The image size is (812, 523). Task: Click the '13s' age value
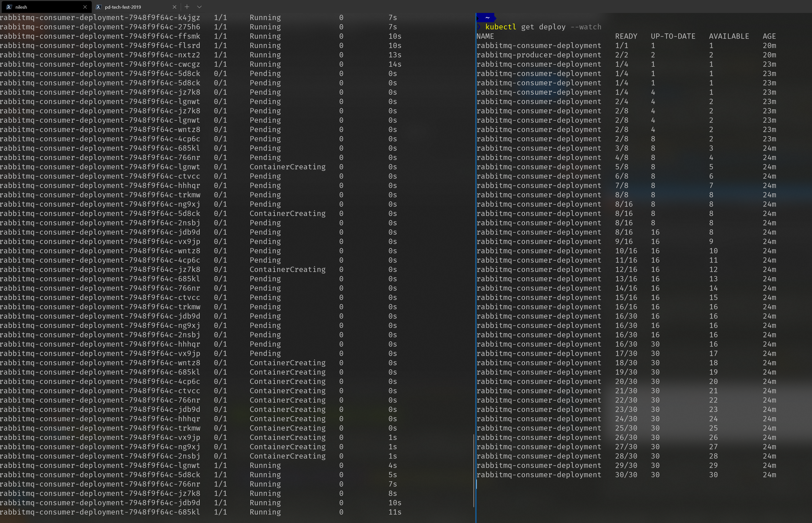pos(395,55)
